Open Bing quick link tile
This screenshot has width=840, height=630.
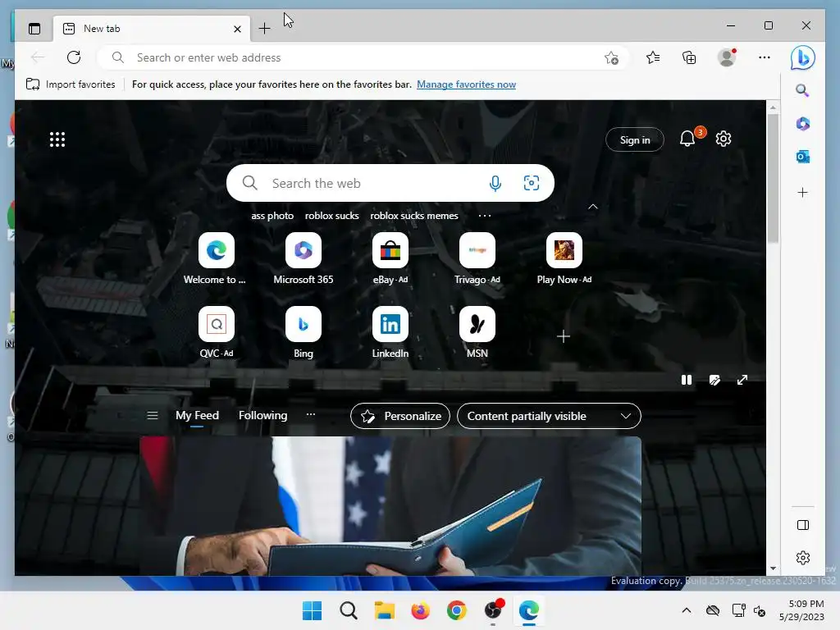(304, 333)
